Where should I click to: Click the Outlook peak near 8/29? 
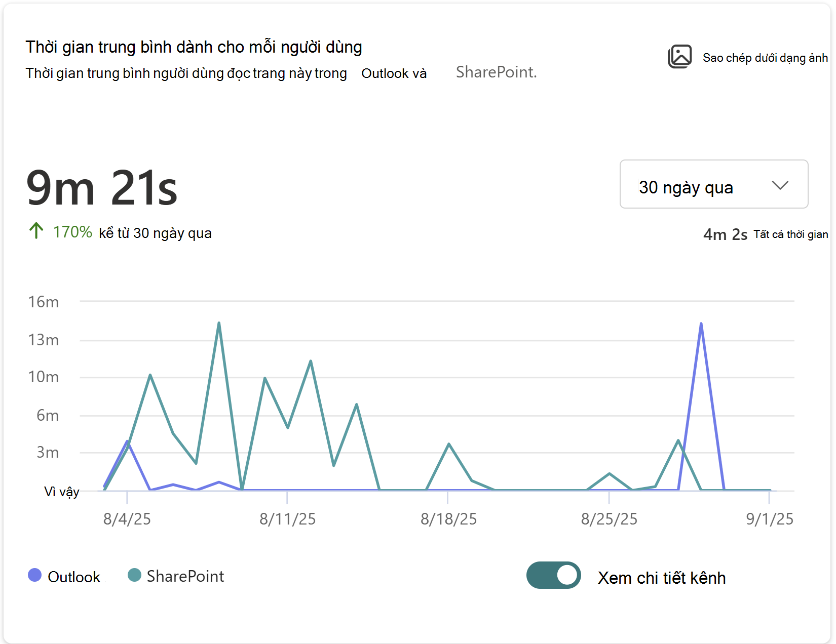click(x=701, y=324)
